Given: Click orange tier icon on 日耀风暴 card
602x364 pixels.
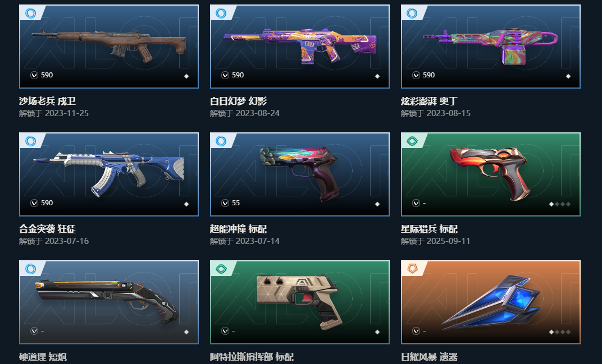Looking at the screenshot, I should [412, 269].
